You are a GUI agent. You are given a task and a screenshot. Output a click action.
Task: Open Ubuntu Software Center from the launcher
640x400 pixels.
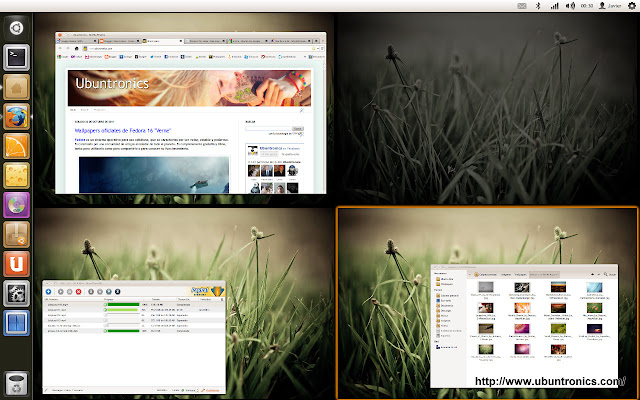tap(16, 234)
